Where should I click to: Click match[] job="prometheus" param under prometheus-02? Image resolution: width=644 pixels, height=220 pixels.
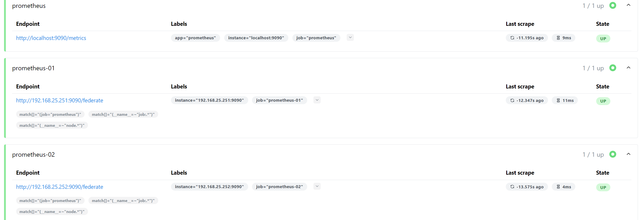pos(50,200)
